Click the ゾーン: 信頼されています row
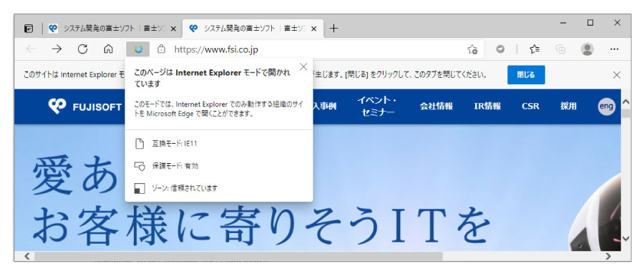 [x=218, y=189]
